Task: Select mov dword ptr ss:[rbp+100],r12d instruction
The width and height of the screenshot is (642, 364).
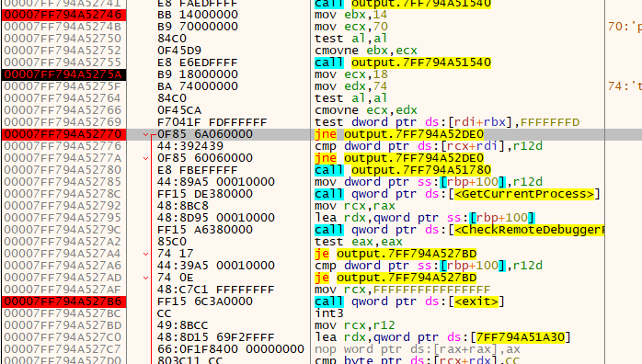Action: (429, 182)
